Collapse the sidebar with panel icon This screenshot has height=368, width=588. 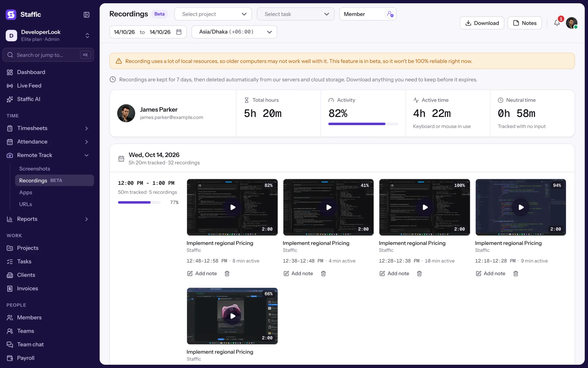[x=86, y=15]
